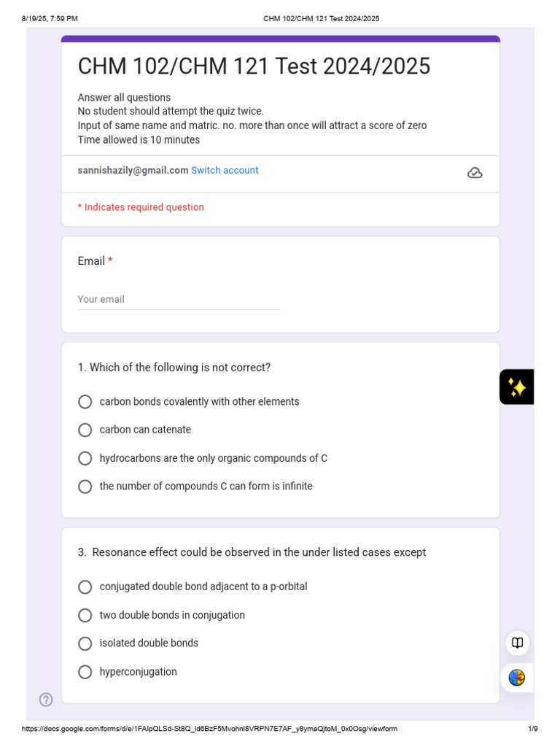Viewport: 560px width, 747px height.
Task: Click the book reader icon
Action: (517, 643)
